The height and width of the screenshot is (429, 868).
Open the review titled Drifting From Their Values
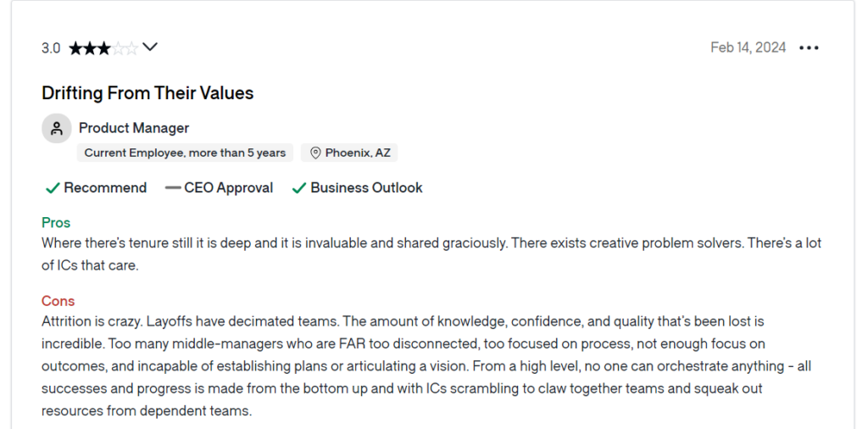pos(147,93)
